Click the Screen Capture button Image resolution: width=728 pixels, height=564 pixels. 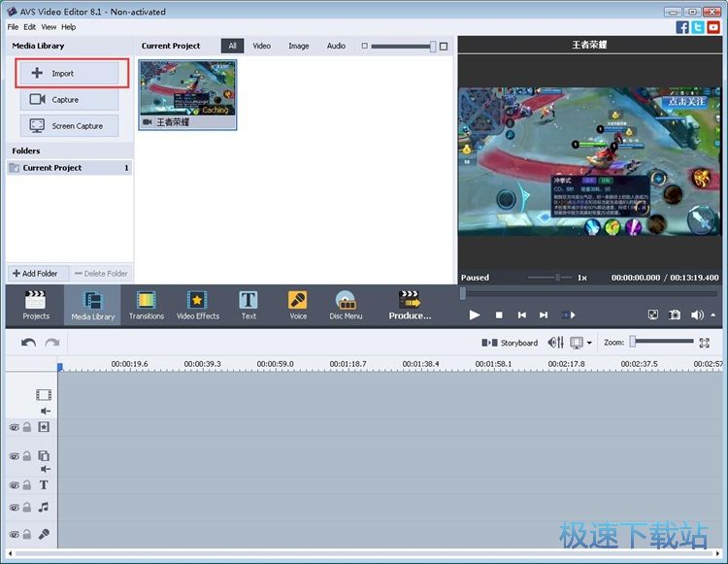[x=70, y=126]
